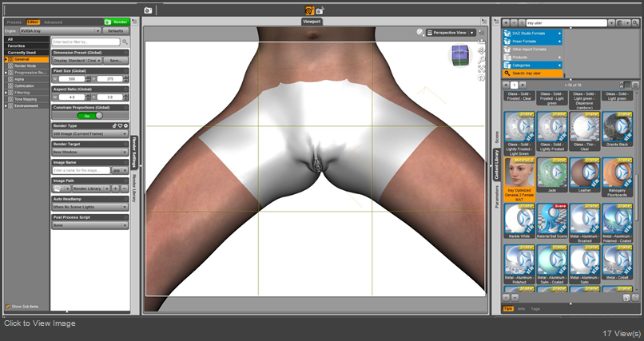The width and height of the screenshot is (644, 341).
Task: Click the green Render button
Action: 116,22
